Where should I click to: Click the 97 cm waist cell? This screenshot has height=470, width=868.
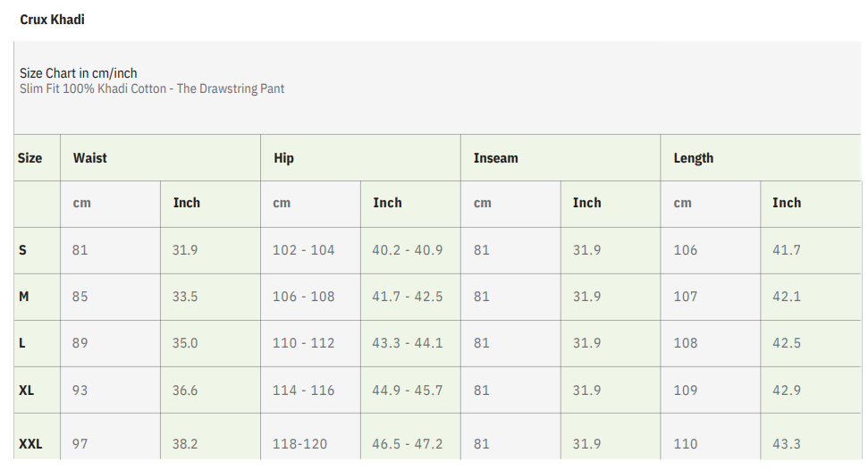tap(80, 443)
